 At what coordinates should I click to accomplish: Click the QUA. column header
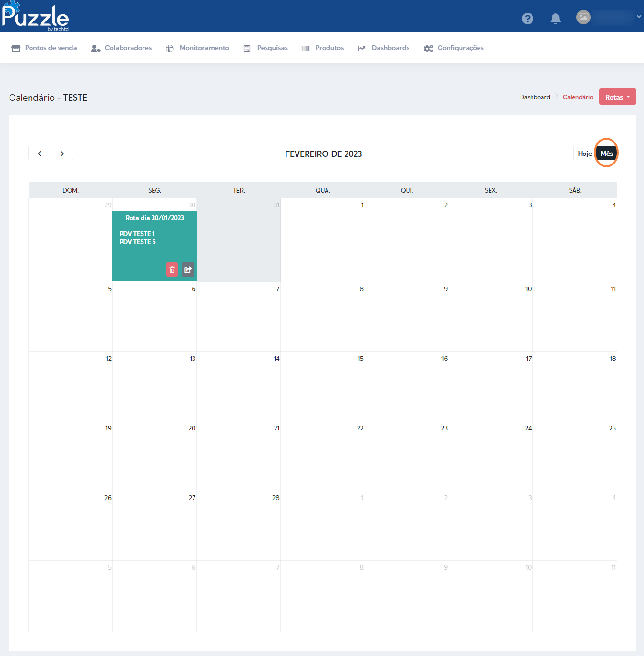click(x=323, y=190)
